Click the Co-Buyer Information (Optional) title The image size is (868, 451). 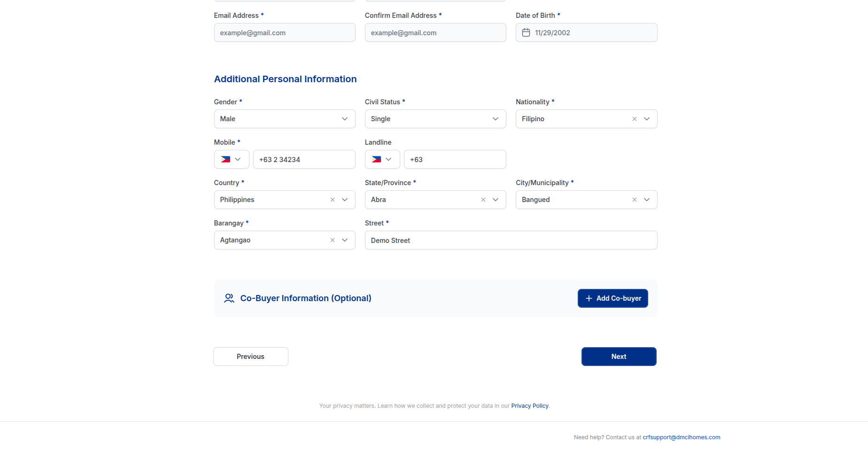[x=306, y=298]
